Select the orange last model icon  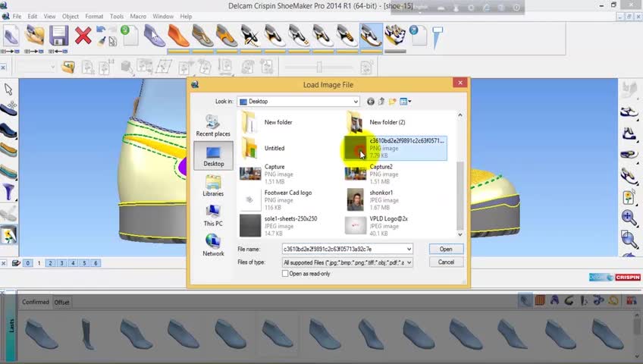click(x=178, y=36)
